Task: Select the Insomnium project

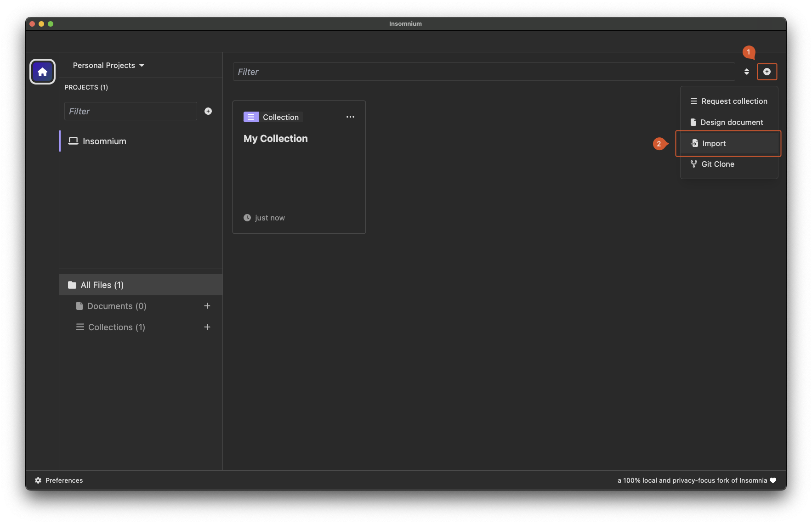Action: pos(104,141)
